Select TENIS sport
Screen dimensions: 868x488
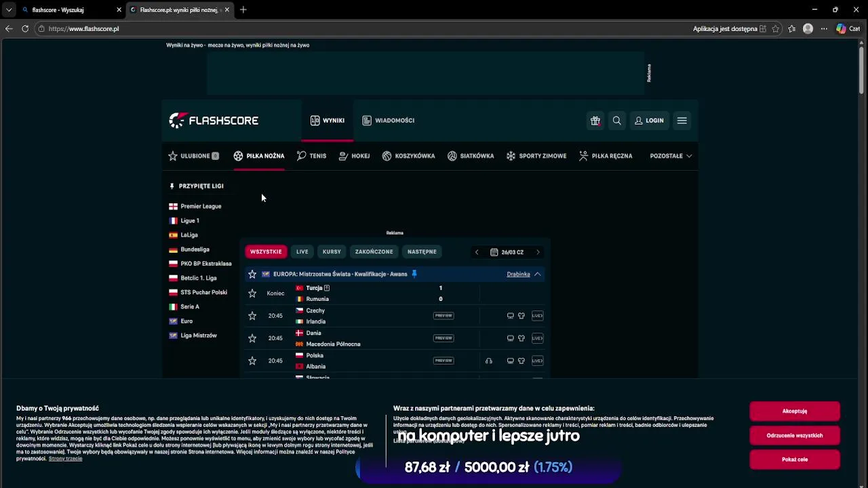pos(311,156)
